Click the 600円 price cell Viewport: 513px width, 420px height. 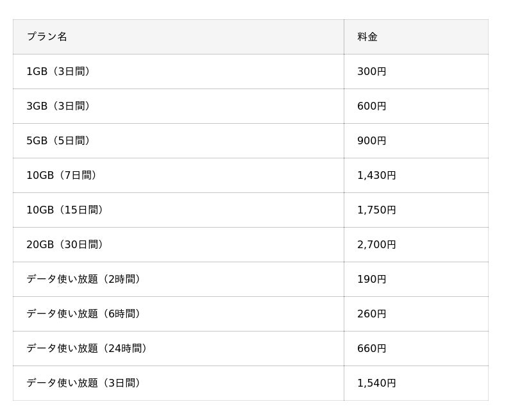[372, 106]
